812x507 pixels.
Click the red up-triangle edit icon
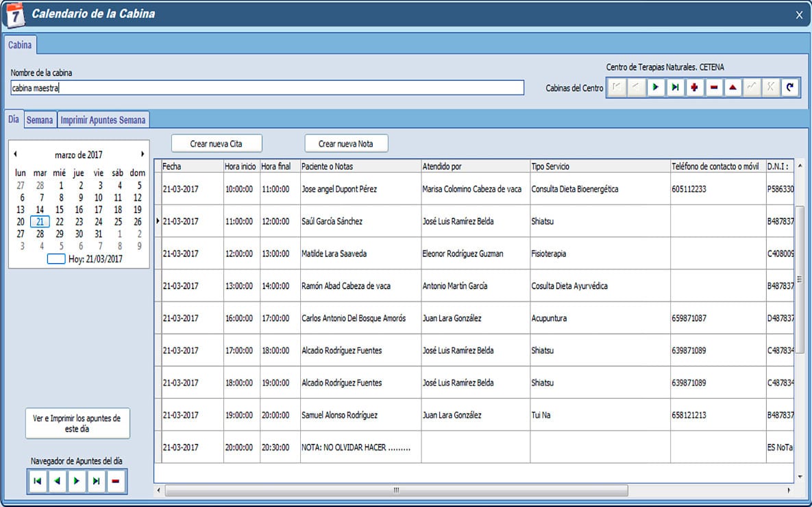(x=733, y=88)
